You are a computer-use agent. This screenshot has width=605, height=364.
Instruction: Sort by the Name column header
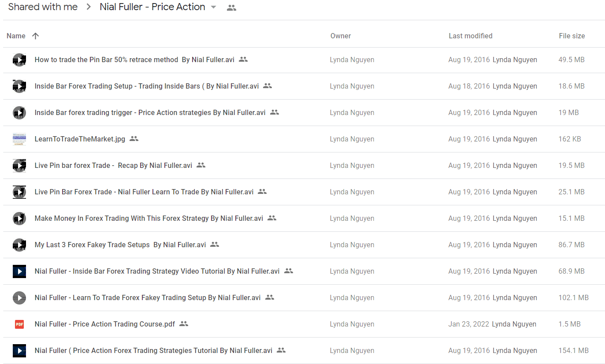point(16,36)
